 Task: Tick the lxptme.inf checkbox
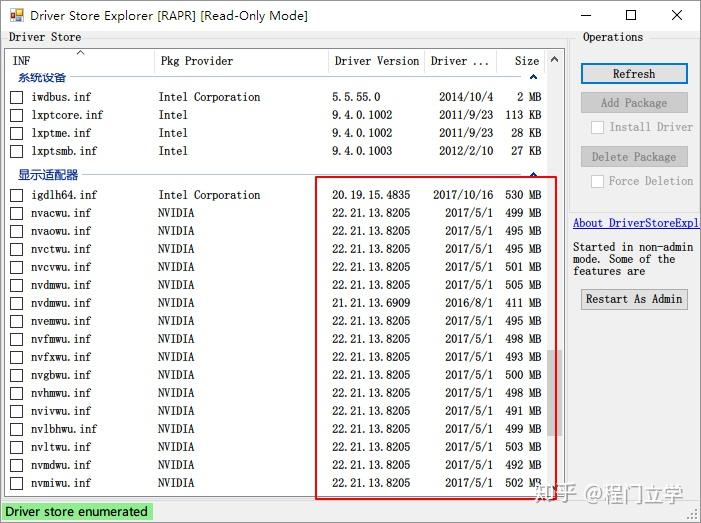17,133
